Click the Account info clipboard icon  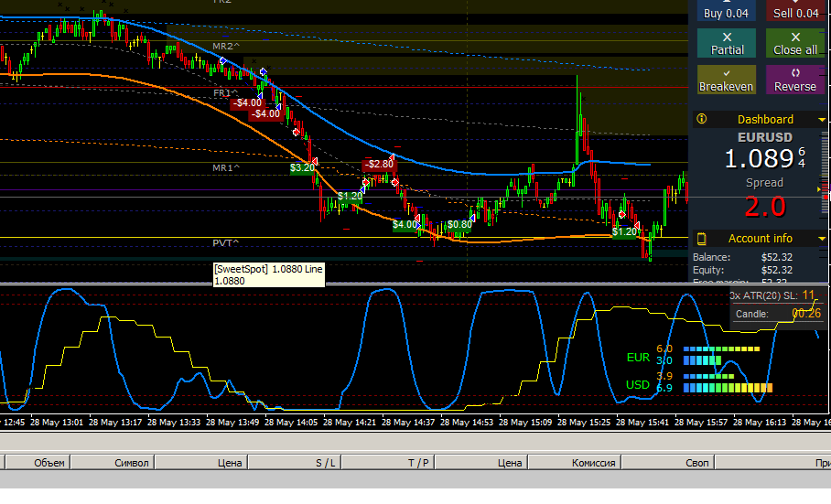point(701,239)
